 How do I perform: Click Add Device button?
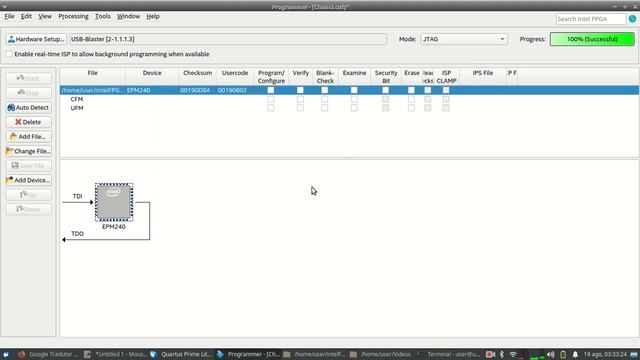29,180
